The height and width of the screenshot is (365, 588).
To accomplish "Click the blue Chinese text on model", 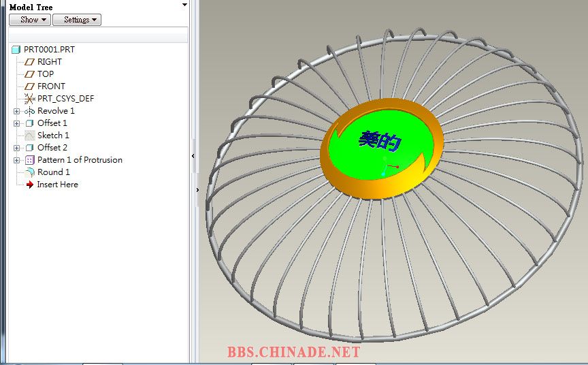I will (x=380, y=142).
